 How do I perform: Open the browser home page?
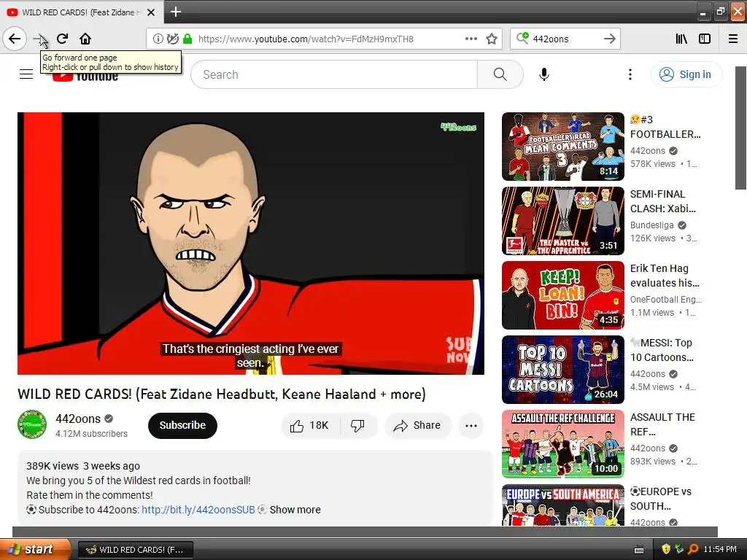tap(85, 39)
